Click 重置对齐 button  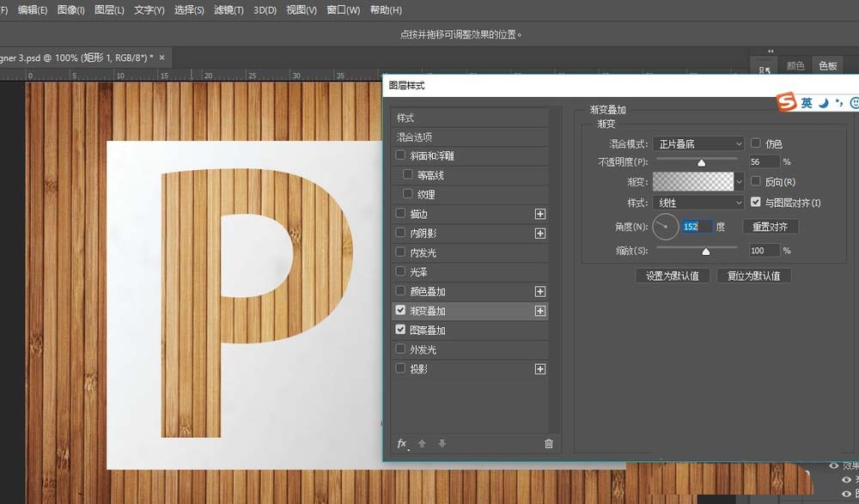pyautogui.click(x=770, y=227)
